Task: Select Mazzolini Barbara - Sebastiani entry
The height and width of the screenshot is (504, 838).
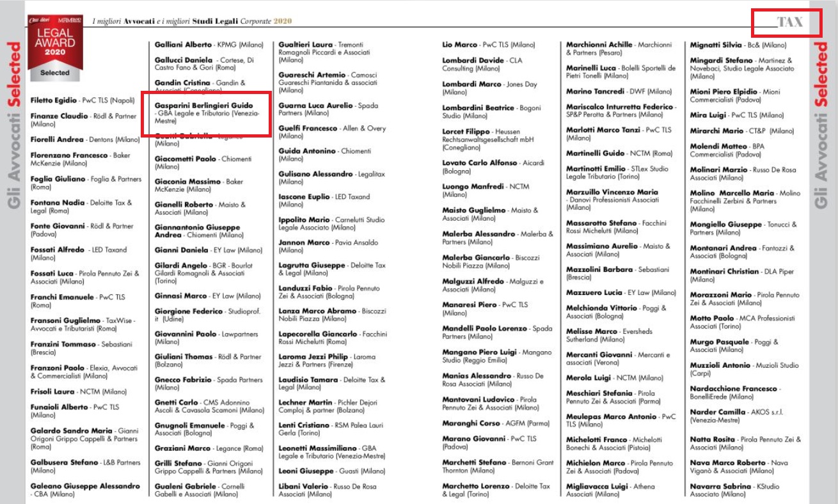Action: pos(618,274)
